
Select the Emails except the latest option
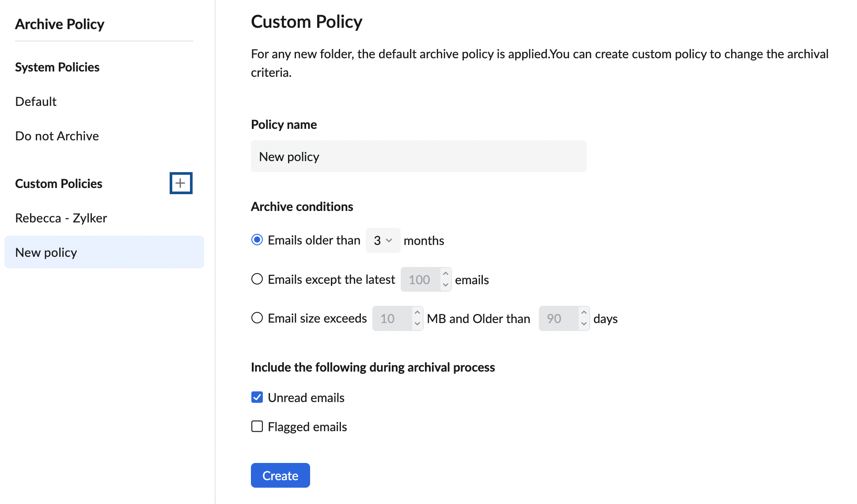(257, 279)
